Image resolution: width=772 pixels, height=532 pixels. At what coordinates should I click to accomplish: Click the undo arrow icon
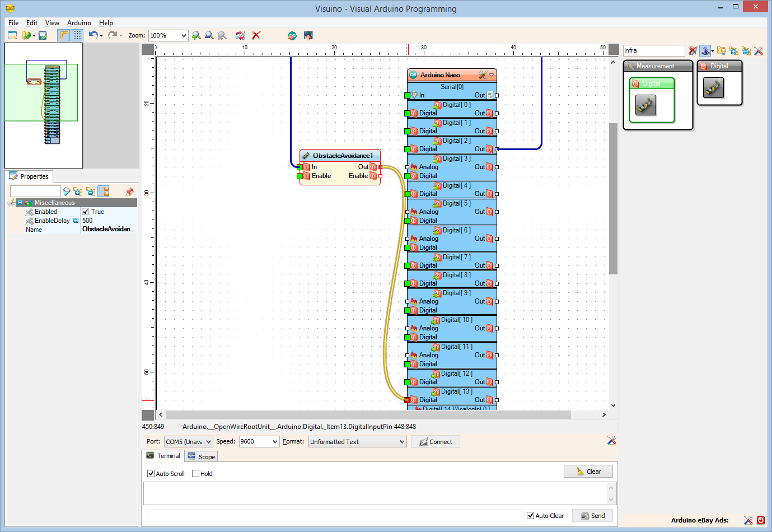pyautogui.click(x=93, y=35)
